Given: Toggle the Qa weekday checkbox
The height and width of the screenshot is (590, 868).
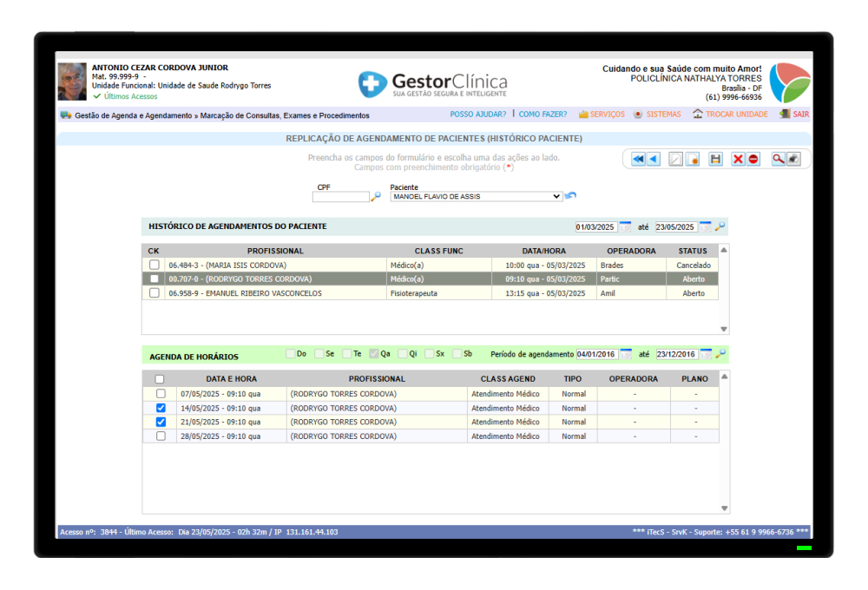Looking at the screenshot, I should click(x=374, y=354).
